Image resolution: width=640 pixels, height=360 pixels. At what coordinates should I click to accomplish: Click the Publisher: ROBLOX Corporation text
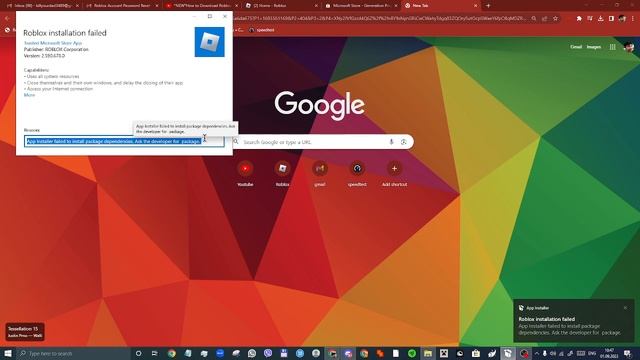coord(56,49)
